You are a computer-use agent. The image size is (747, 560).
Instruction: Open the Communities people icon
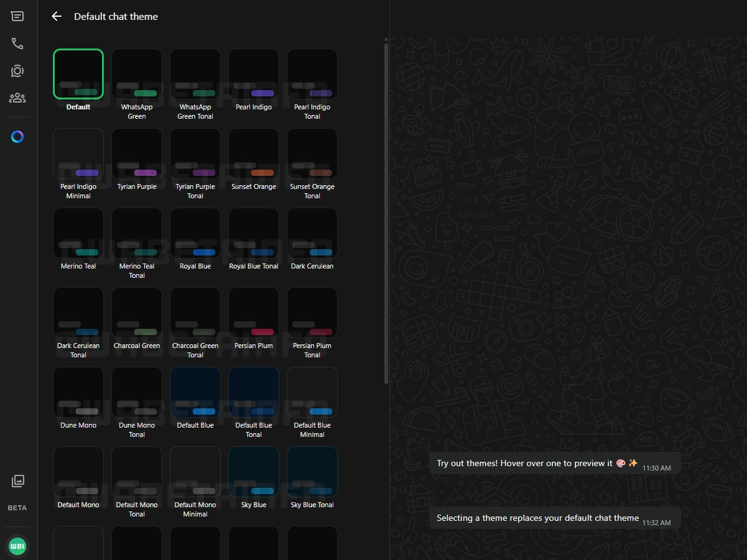[17, 98]
